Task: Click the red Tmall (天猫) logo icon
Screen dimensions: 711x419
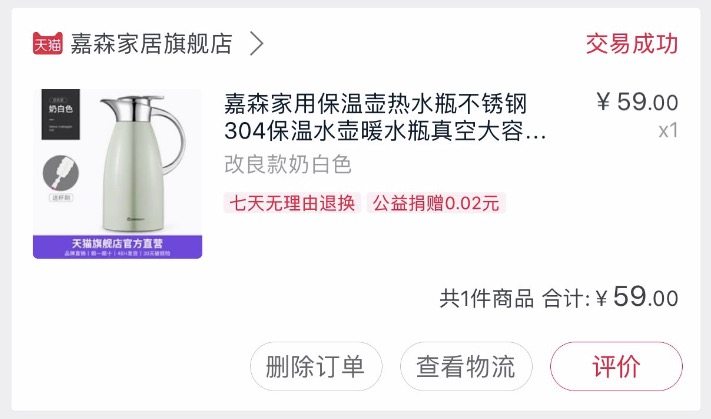Action: point(48,44)
